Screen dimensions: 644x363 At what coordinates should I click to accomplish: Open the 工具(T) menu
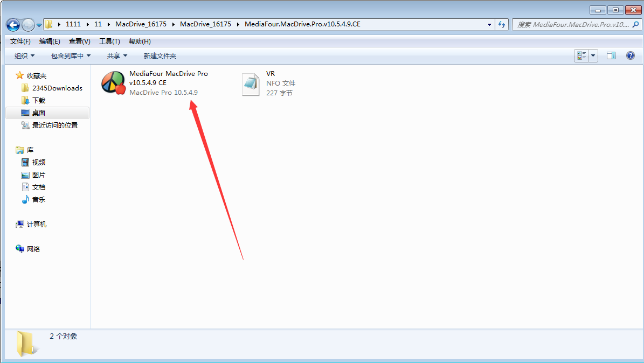point(109,41)
